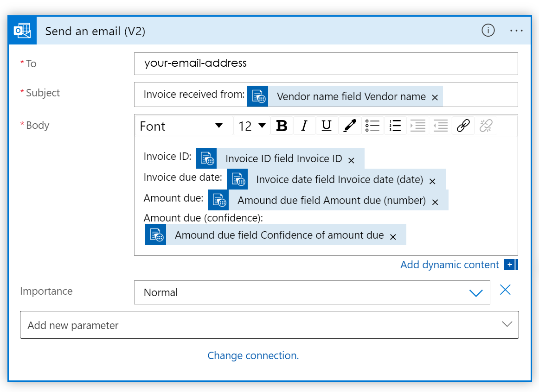Image resolution: width=539 pixels, height=392 pixels.
Task: Open the action's ellipsis menu
Action: (x=516, y=31)
